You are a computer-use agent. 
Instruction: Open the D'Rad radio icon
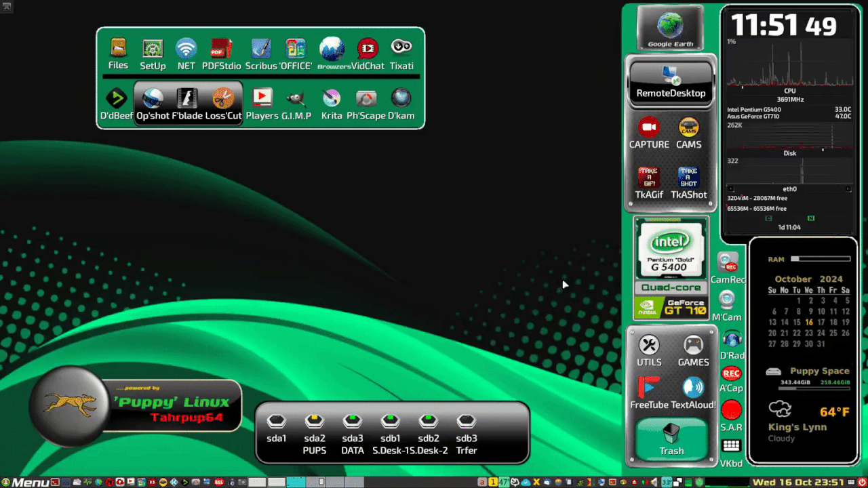732,338
